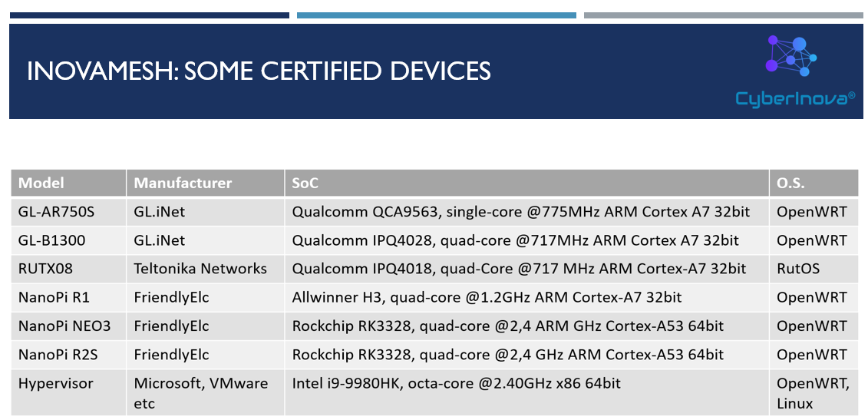
Task: Click the Hypervisor model cell
Action: tap(55, 383)
